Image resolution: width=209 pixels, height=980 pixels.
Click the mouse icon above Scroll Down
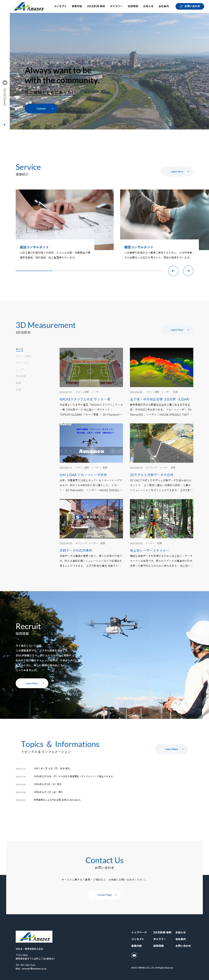[x=5, y=83]
